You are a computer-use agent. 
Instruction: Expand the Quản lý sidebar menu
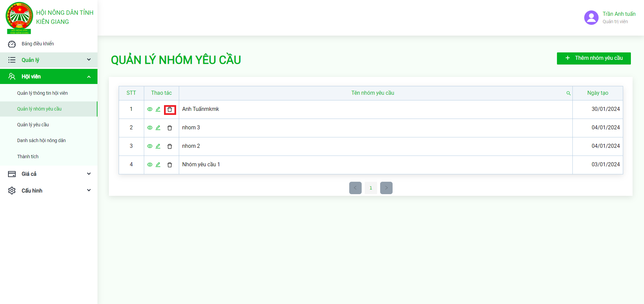pos(49,60)
